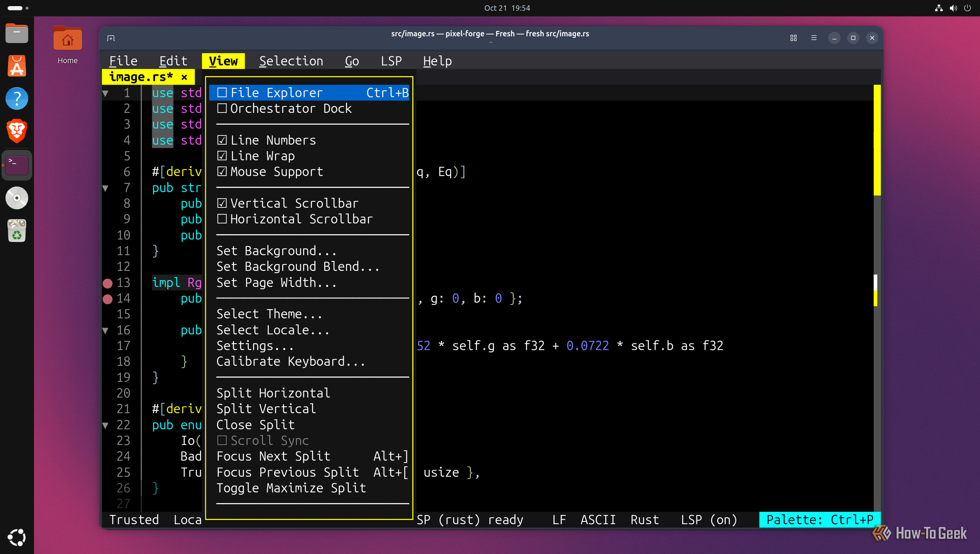This screenshot has width=980, height=554.
Task: Click breakpoint marker on line 14
Action: pos(108,299)
